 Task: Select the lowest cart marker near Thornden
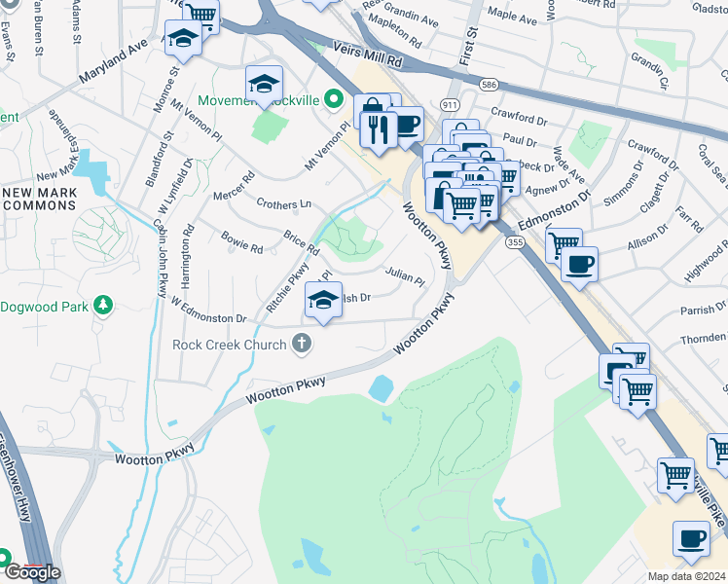point(637,394)
